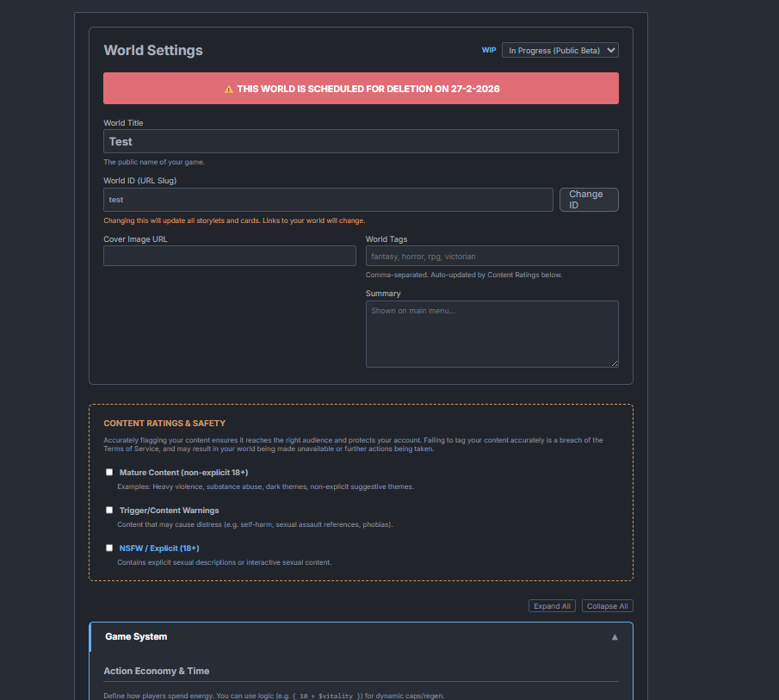Click into the World ID slug field
Screen dimensions: 779x700
coord(328,200)
